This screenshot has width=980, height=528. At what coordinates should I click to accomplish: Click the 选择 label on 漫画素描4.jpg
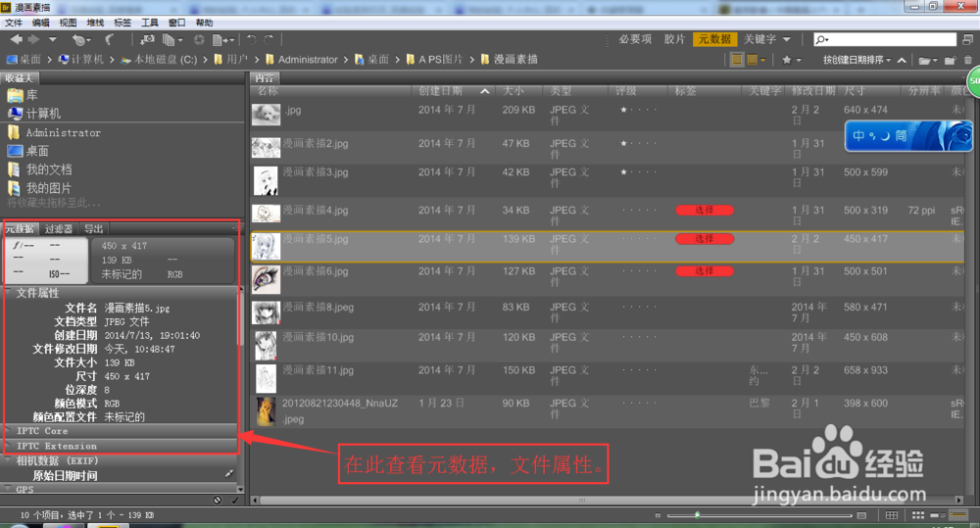click(705, 211)
